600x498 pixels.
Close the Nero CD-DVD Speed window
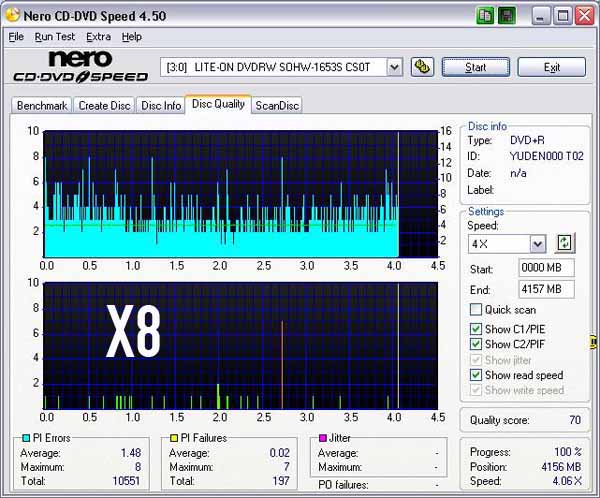584,16
